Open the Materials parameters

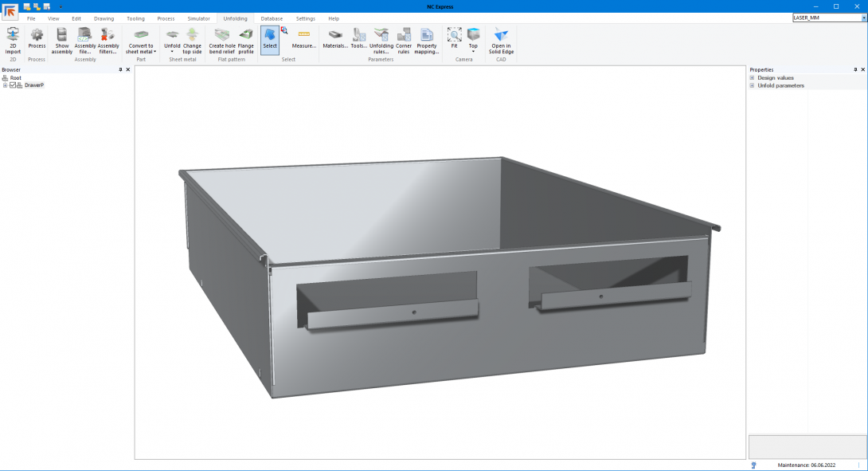pos(335,38)
